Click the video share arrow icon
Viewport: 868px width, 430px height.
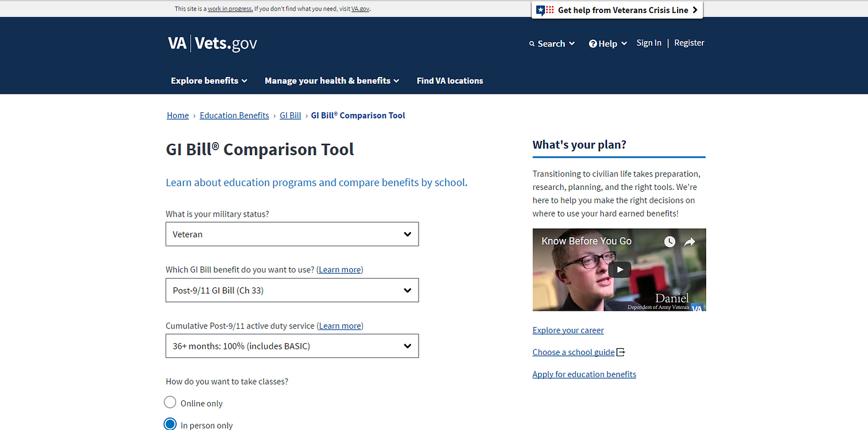tap(689, 242)
